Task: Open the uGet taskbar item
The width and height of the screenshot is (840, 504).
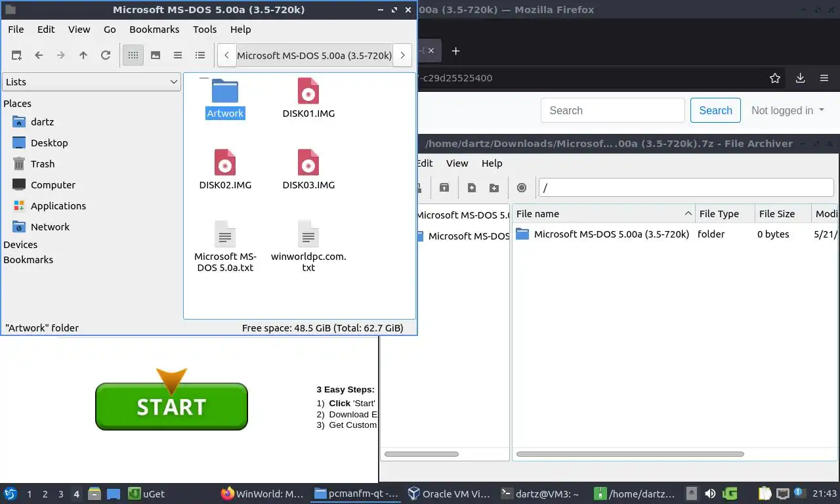Action: (146, 494)
